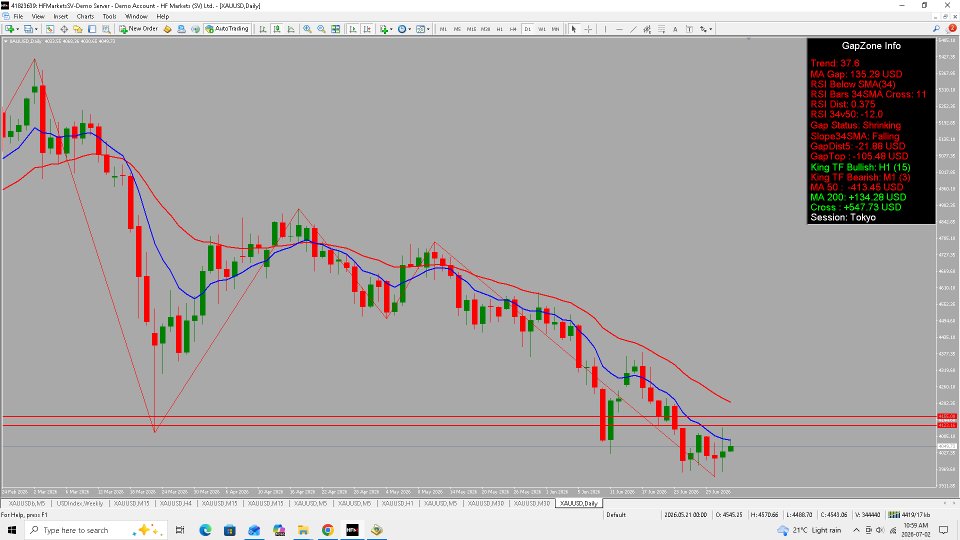Select the MN monthly timeframe

[x=555, y=29]
